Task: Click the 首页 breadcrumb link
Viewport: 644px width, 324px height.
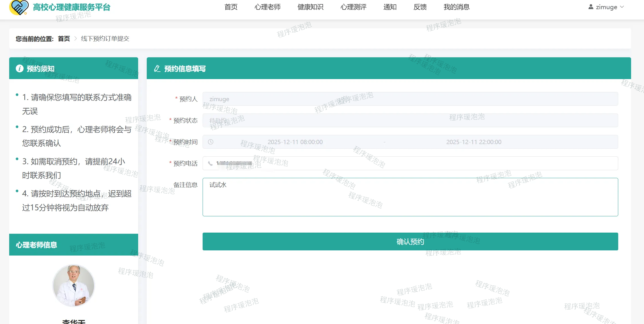Action: pos(64,38)
